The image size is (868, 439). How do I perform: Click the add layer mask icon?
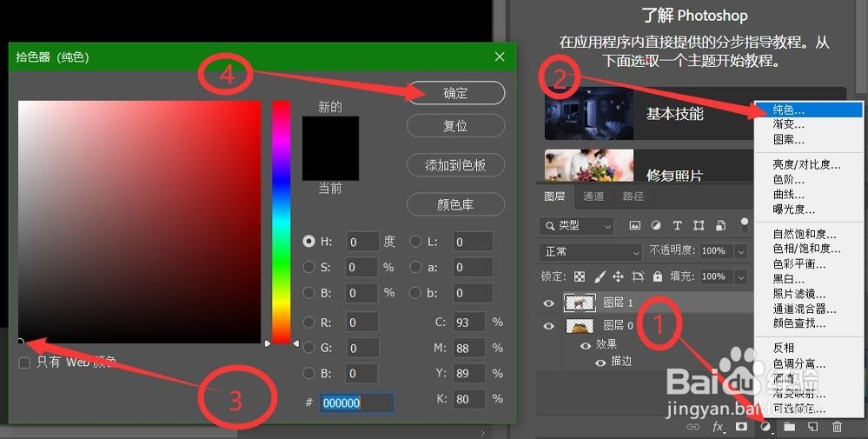click(741, 426)
